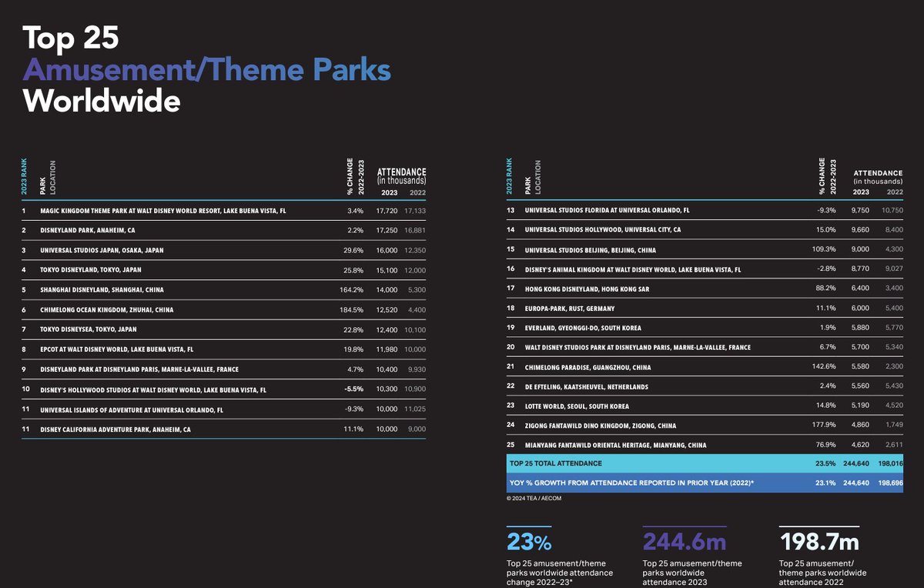Viewport: 924px width, 588px height.
Task: Select 'Epcot at Walt Disney World' row
Action: (x=223, y=349)
